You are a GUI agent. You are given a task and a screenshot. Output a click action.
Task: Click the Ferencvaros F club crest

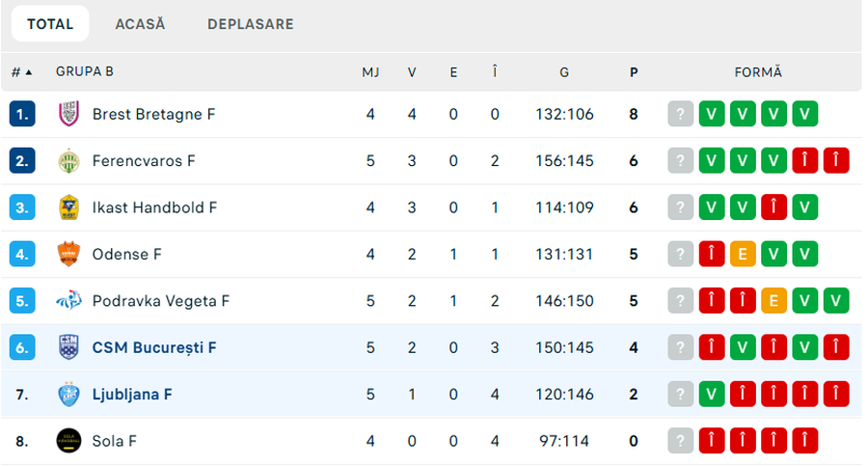tap(68, 161)
